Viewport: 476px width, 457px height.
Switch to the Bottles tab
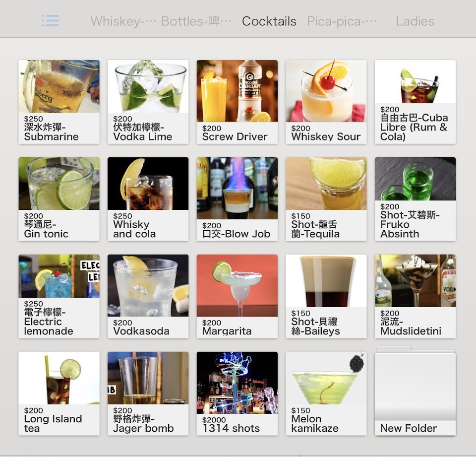[196, 21]
